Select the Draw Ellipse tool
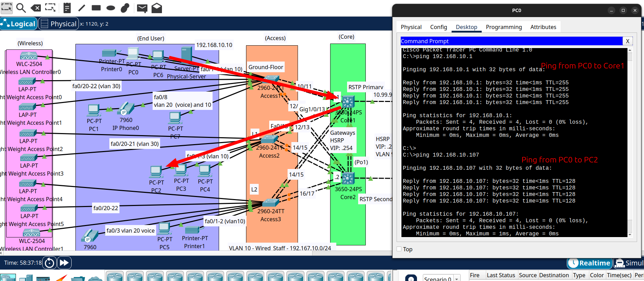Image resolution: width=644 pixels, height=281 pixels. click(111, 8)
